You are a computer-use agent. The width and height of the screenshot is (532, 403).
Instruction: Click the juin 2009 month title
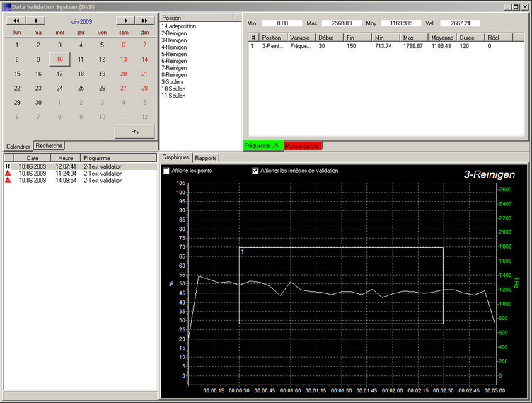tap(81, 22)
